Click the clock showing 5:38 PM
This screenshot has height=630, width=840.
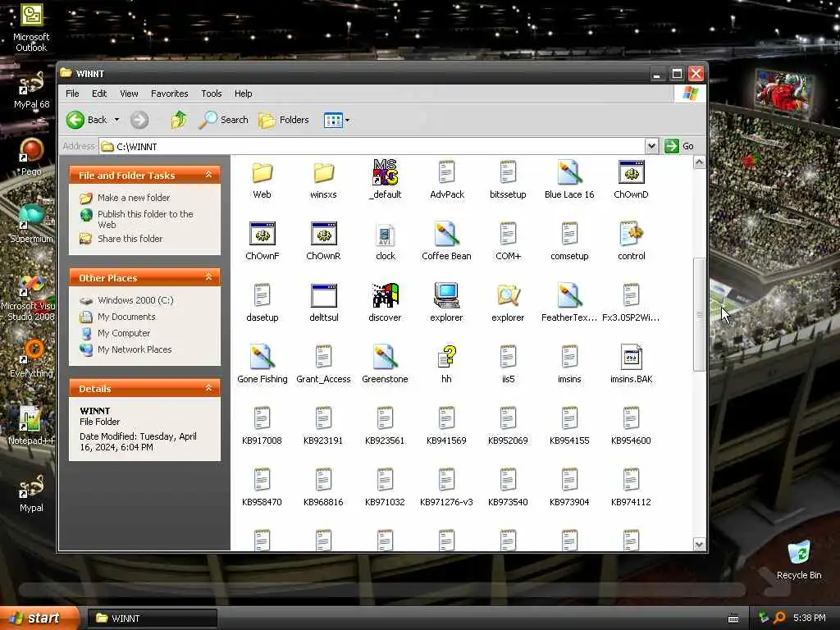(810, 619)
